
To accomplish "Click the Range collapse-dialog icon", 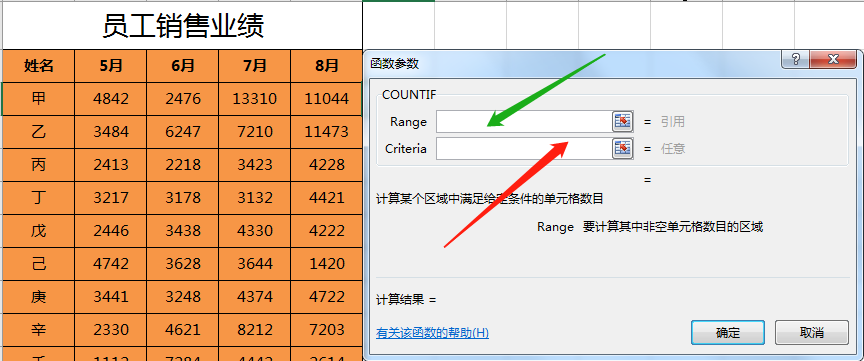I will [623, 122].
